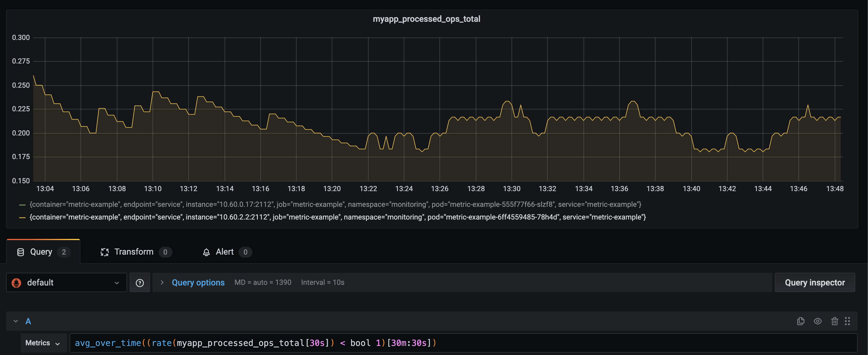Click the yellow legend color swatch
This screenshot has width=868, height=355.
pyautogui.click(x=23, y=218)
